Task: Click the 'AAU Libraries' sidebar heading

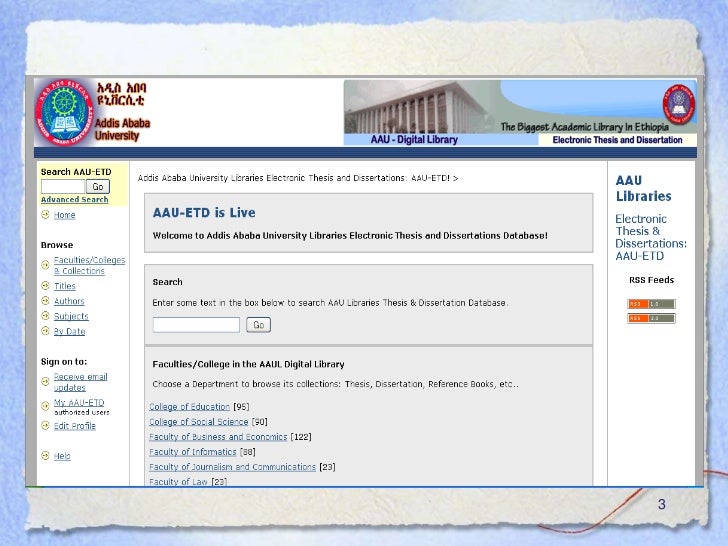Action: point(644,188)
